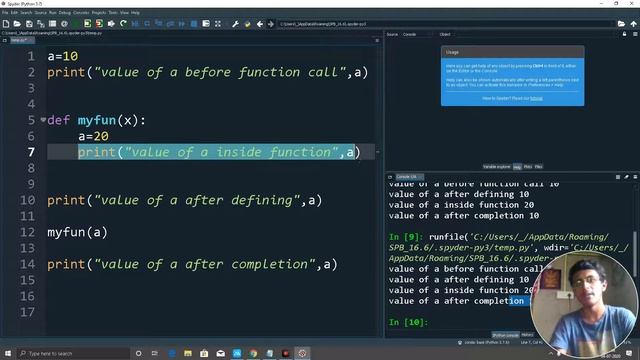Image resolution: width=640 pixels, height=360 pixels.
Task: Click the Debug file icon
Action: pos(135,24)
